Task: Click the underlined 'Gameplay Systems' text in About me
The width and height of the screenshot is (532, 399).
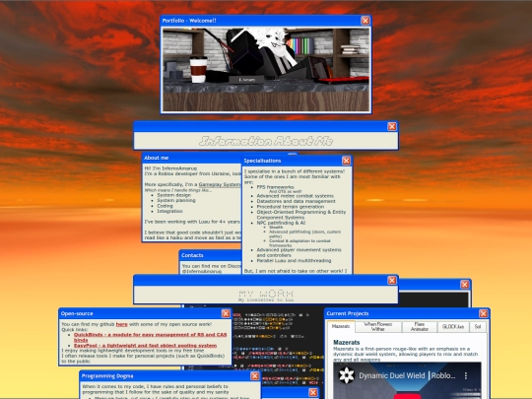Action: 220,184
